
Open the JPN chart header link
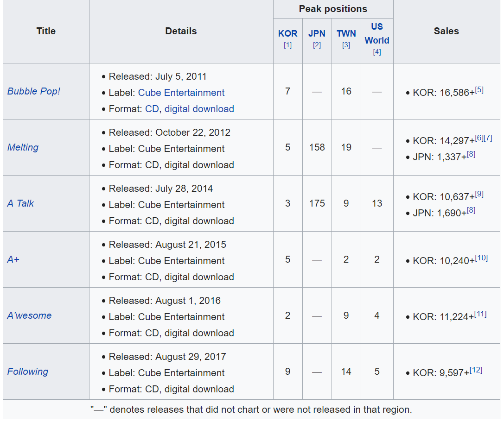317,33
